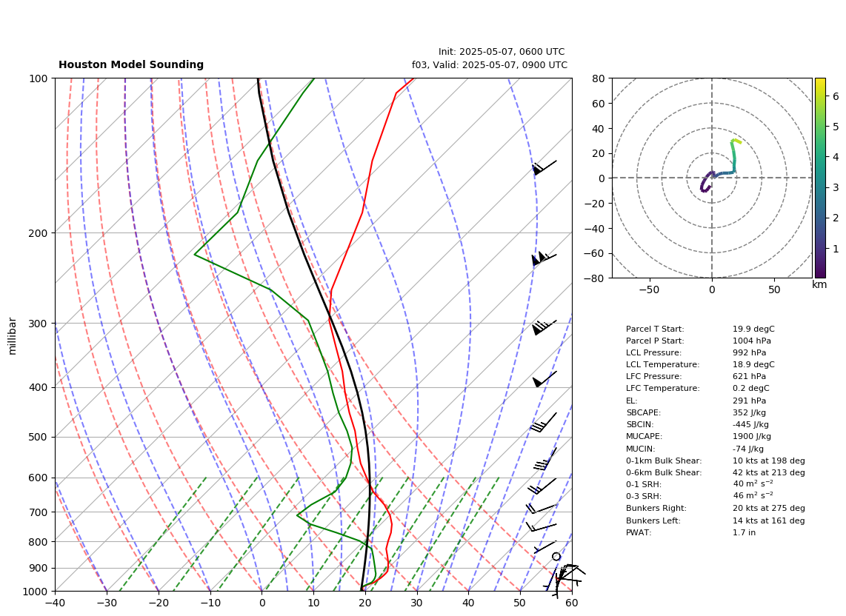Click the "0-3 SRH:" label

pyautogui.click(x=643, y=496)
